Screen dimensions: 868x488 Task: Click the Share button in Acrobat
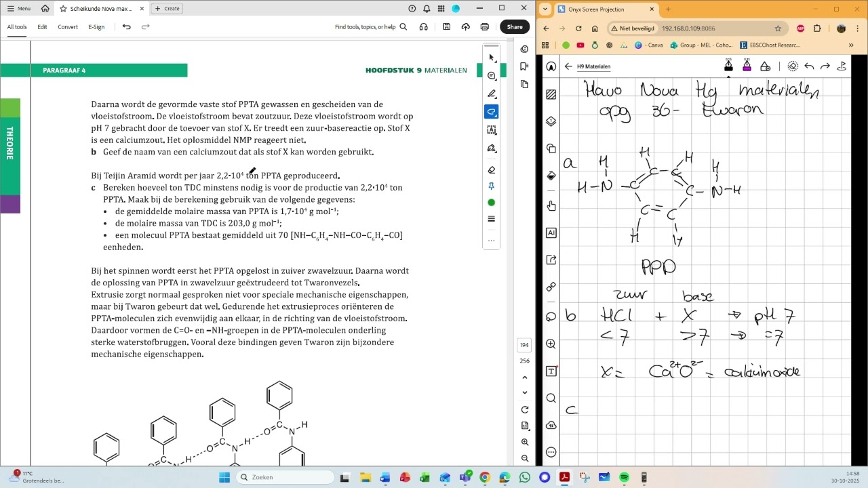515,27
